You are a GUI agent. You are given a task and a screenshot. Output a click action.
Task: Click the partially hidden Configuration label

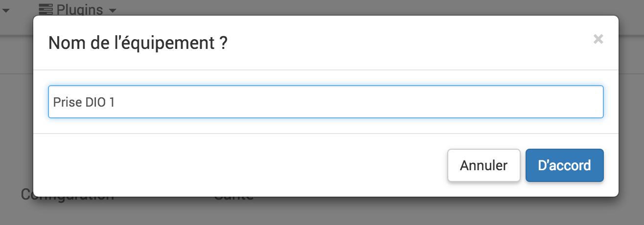pos(68,199)
